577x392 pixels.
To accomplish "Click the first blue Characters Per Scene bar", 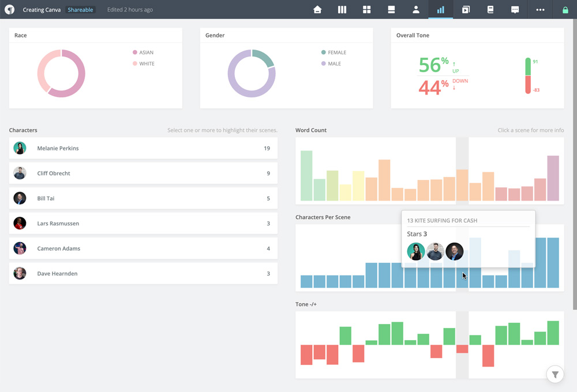I will [x=306, y=281].
